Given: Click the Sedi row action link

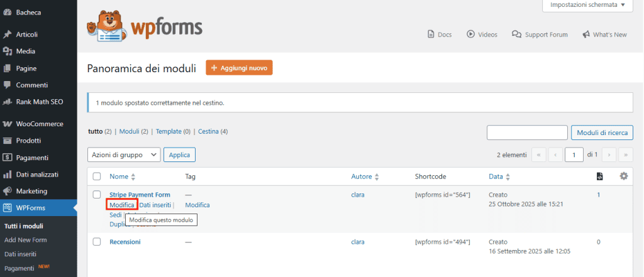Looking at the screenshot, I should [116, 215].
